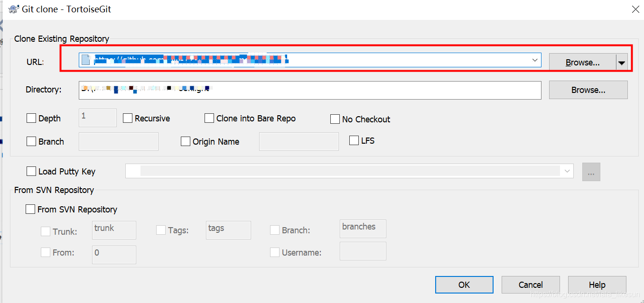
Task: Click the SVN Branch checkbox
Action: [x=275, y=230]
